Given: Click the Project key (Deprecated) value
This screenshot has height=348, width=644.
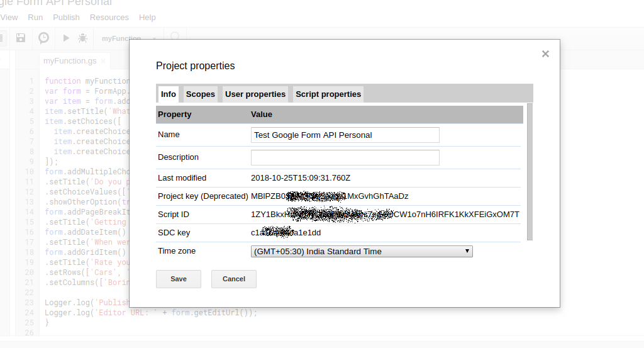Looking at the screenshot, I should (330, 196).
